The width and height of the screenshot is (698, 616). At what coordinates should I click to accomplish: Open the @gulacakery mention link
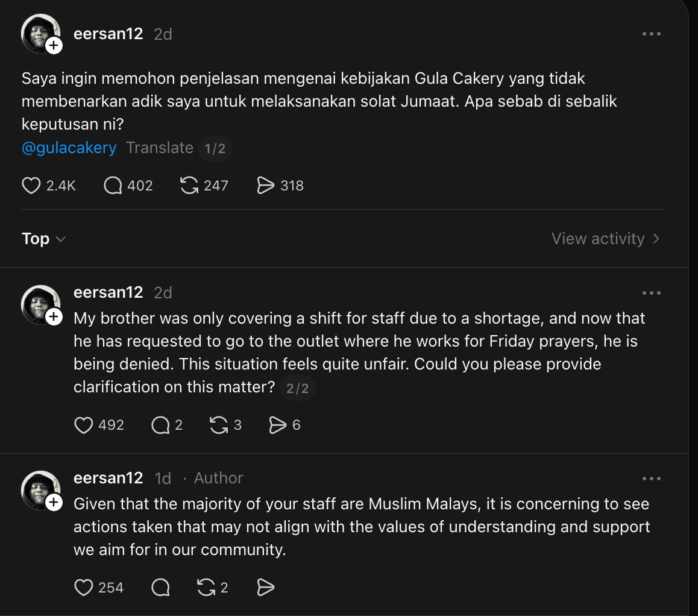pos(69,148)
